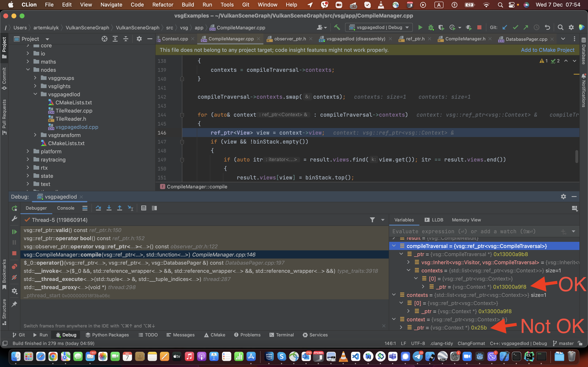
Task: Open the Refactor menu
Action: (163, 5)
